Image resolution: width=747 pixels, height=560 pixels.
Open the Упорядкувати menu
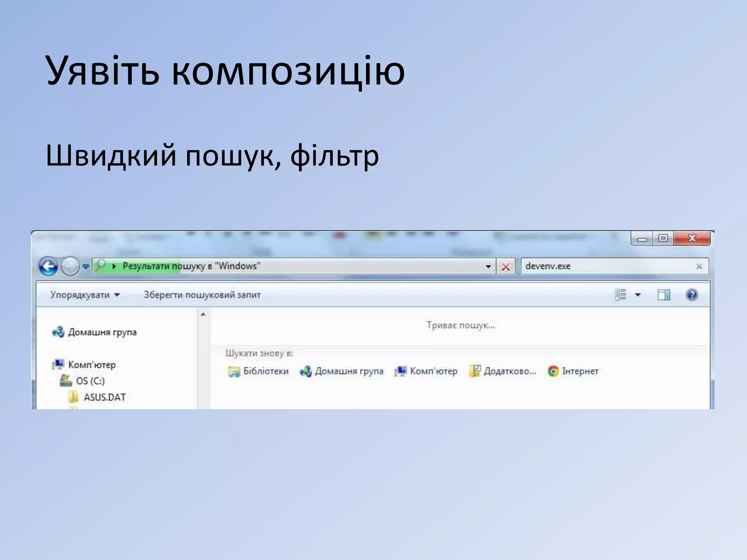[85, 295]
